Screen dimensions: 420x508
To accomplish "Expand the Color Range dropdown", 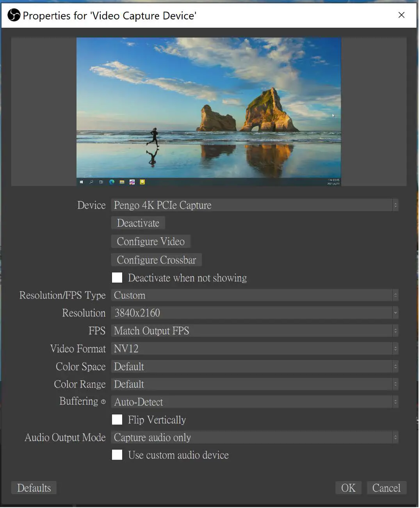I will tap(255, 385).
